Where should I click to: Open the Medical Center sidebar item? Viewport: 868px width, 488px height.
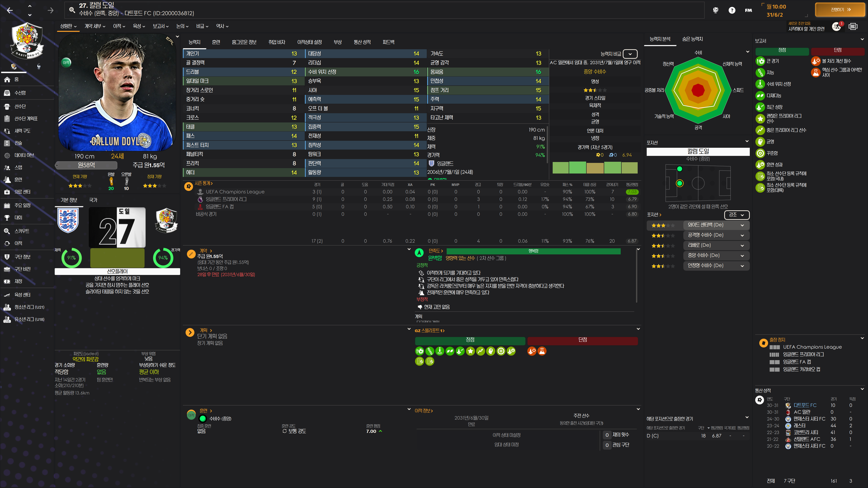click(x=22, y=192)
